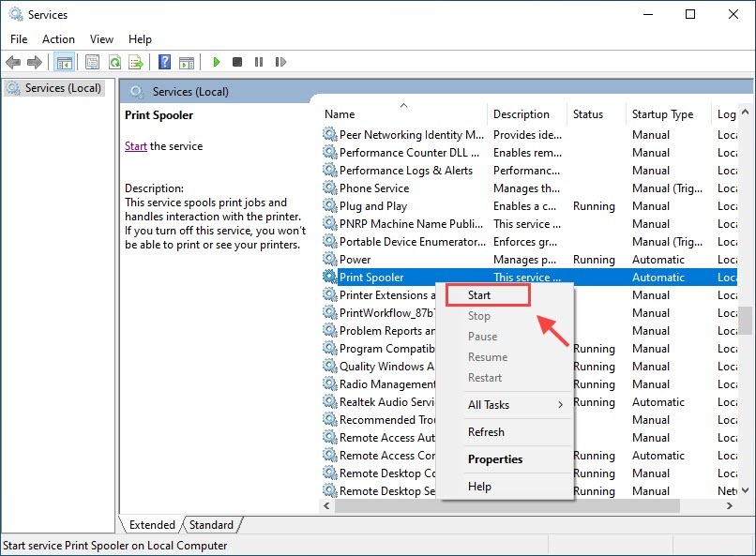
Task: Click the Forward arrow in toolbar
Action: (35, 62)
